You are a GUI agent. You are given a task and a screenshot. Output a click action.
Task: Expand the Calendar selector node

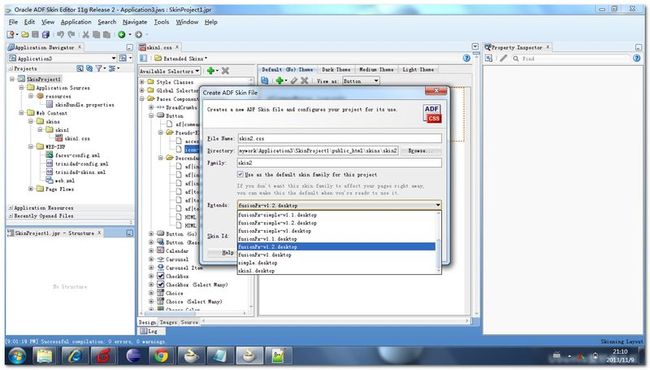click(x=151, y=250)
